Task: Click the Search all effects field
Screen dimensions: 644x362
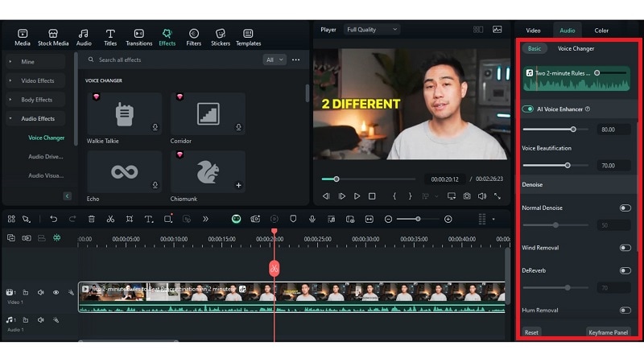Action: [172, 60]
